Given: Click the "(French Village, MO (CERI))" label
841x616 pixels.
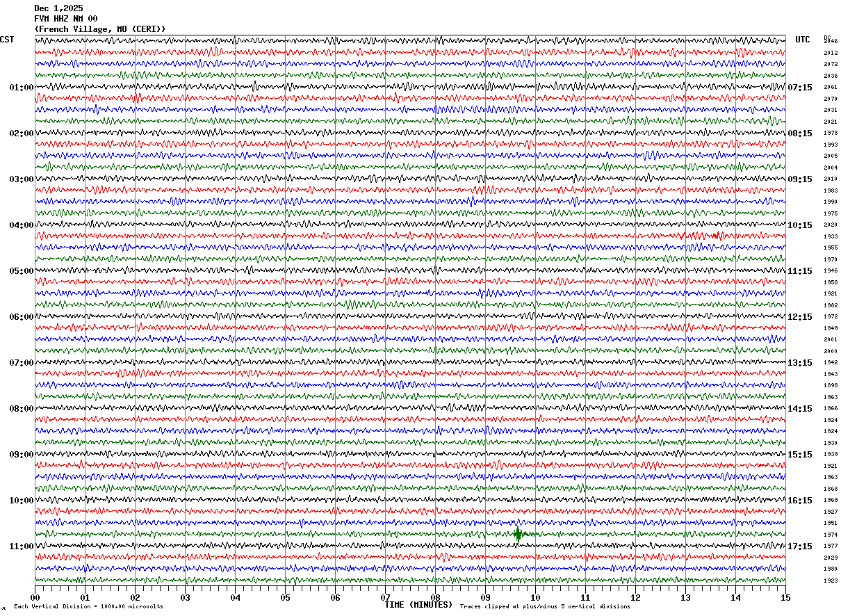Looking at the screenshot, I should 100,29.
